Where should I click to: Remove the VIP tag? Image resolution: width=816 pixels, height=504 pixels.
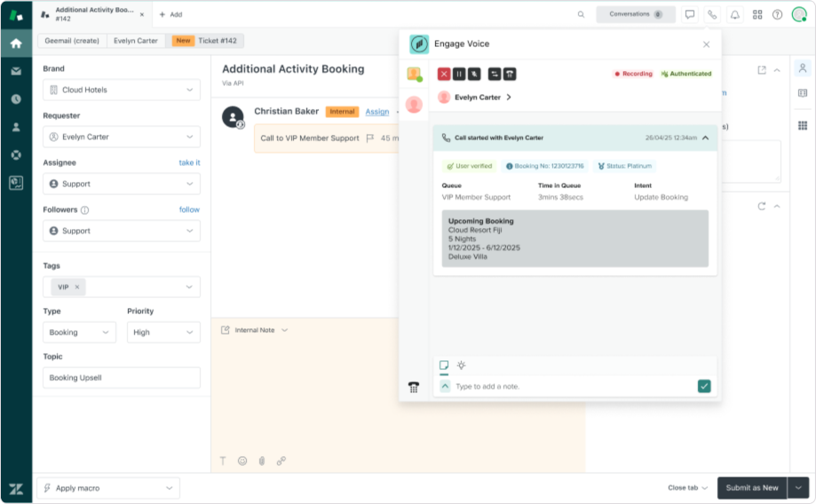[77, 287]
